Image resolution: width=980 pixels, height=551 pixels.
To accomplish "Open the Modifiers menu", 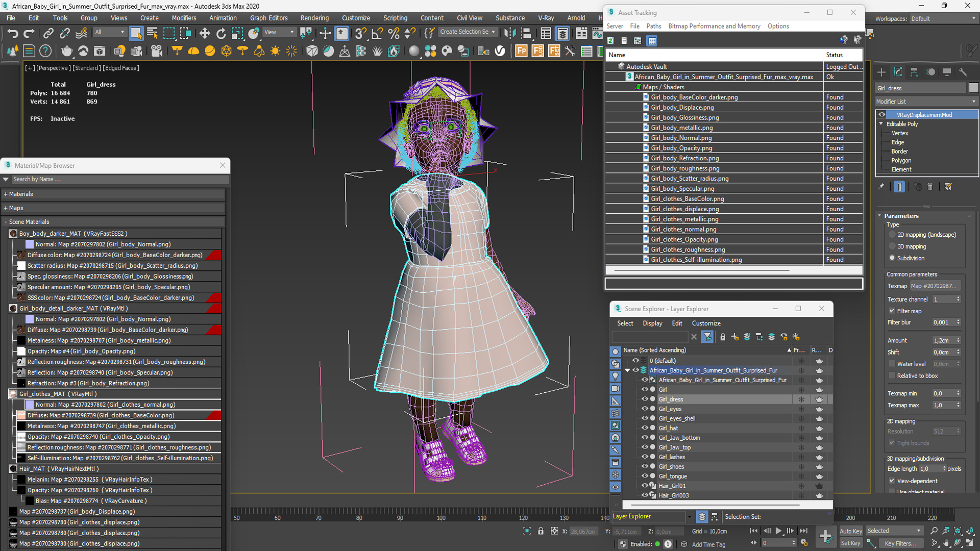I will (x=184, y=18).
